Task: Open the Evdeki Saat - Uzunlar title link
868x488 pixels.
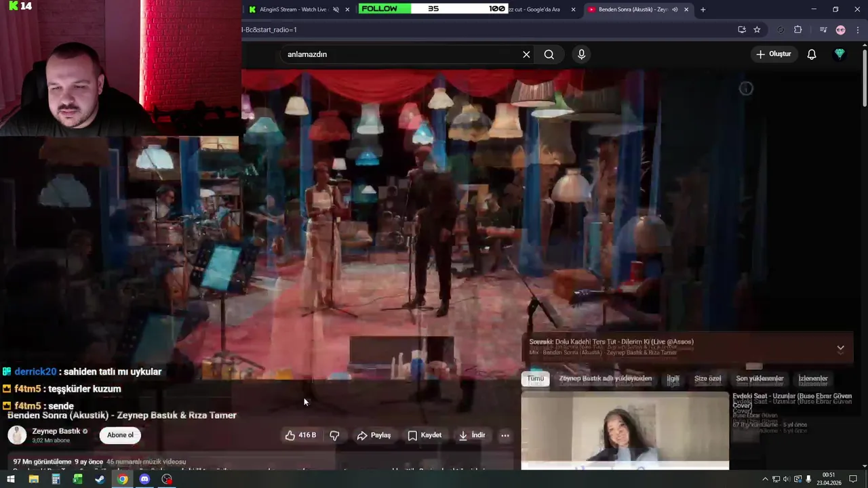Action: coord(792,401)
